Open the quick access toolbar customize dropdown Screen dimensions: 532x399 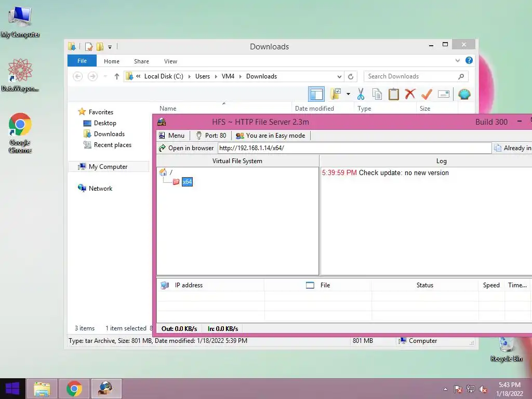coord(110,47)
